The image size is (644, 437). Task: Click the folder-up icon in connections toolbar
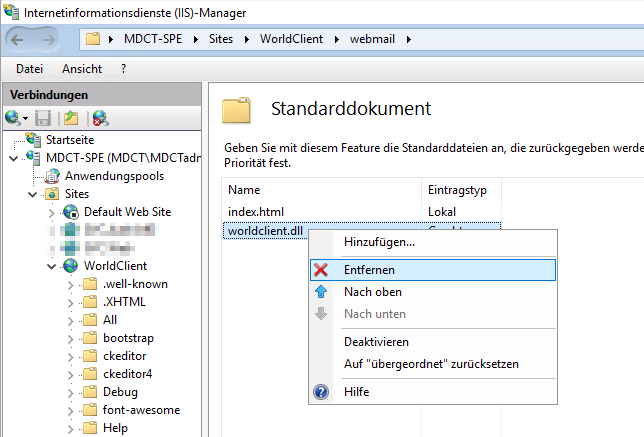[x=71, y=118]
